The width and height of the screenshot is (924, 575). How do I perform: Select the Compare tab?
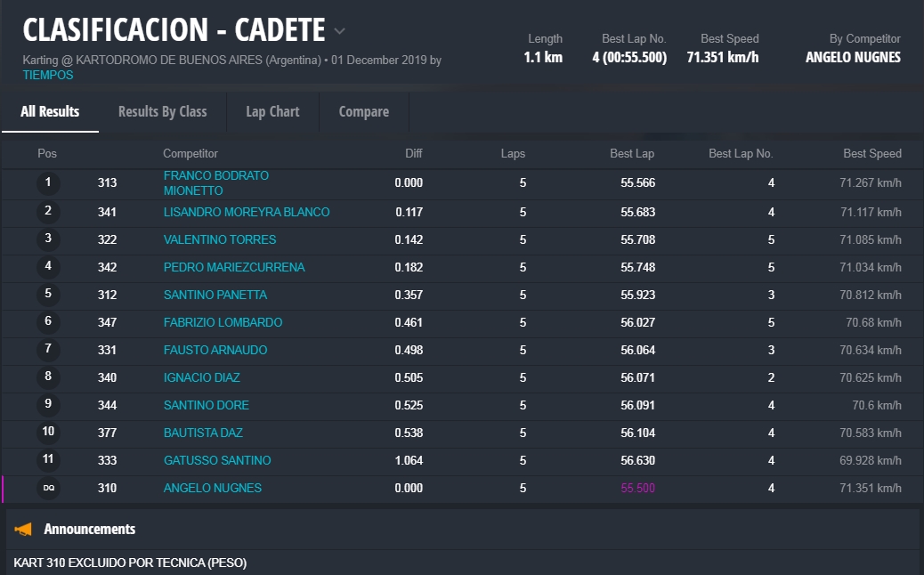click(363, 111)
